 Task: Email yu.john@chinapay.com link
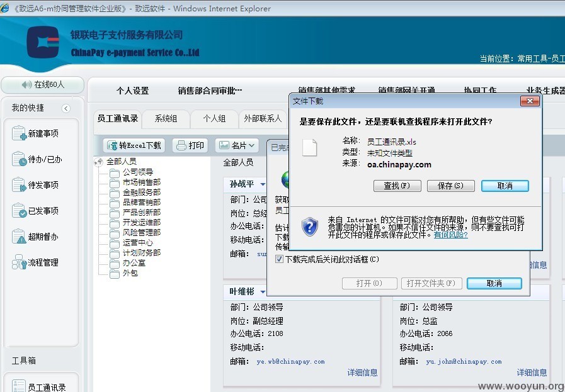coord(464,361)
